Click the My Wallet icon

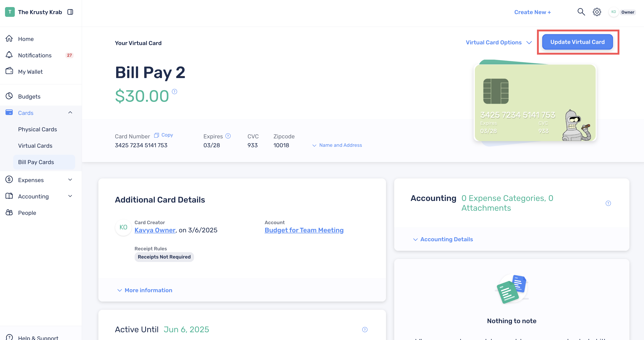point(9,71)
